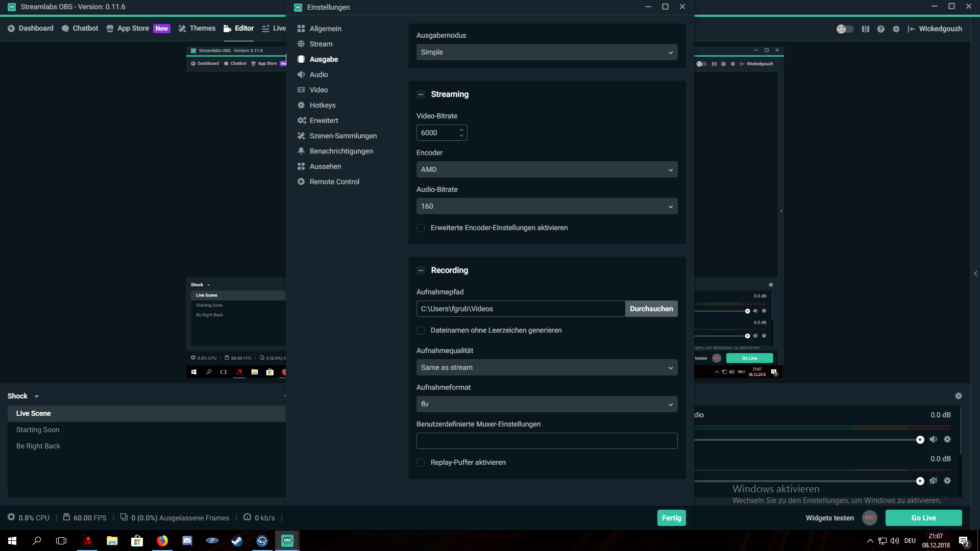
Task: Mute the first mixer audio source
Action: (933, 439)
